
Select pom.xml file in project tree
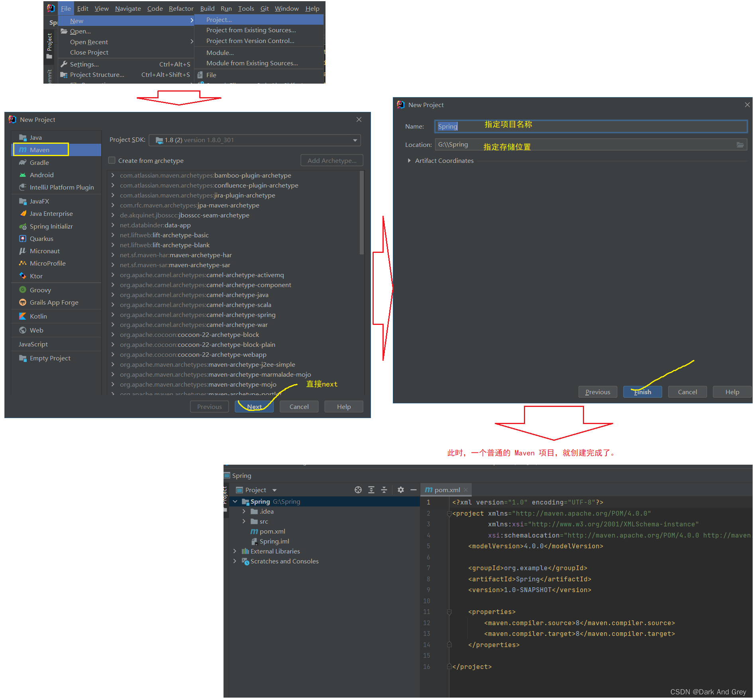272,531
